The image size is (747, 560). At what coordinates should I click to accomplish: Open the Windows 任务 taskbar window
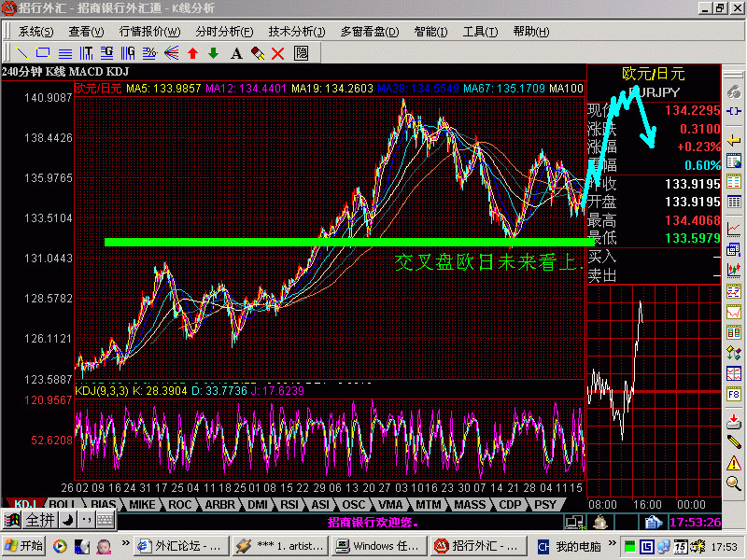click(x=379, y=546)
